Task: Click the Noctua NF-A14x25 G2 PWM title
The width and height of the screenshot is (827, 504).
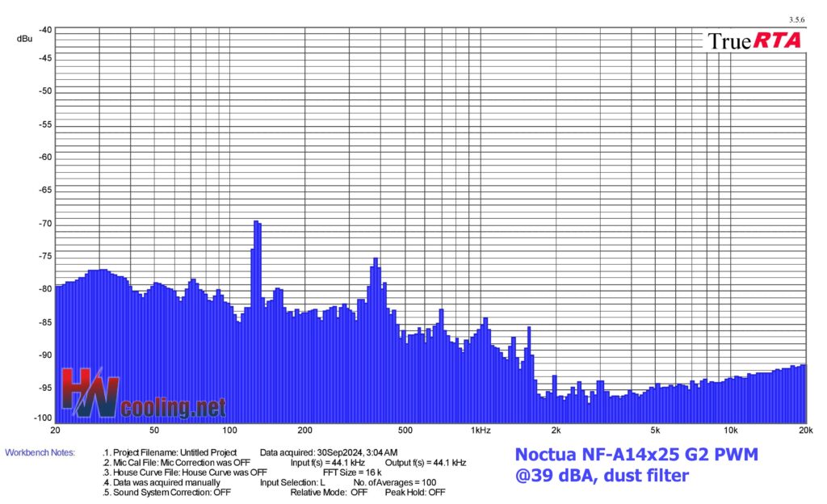Action: click(x=636, y=456)
